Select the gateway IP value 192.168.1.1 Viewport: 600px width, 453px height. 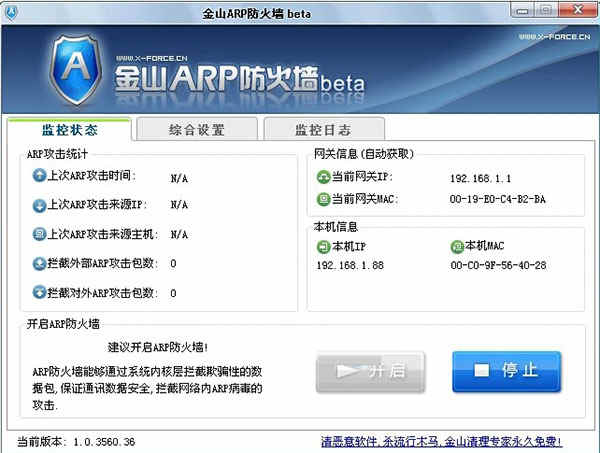pos(481,178)
